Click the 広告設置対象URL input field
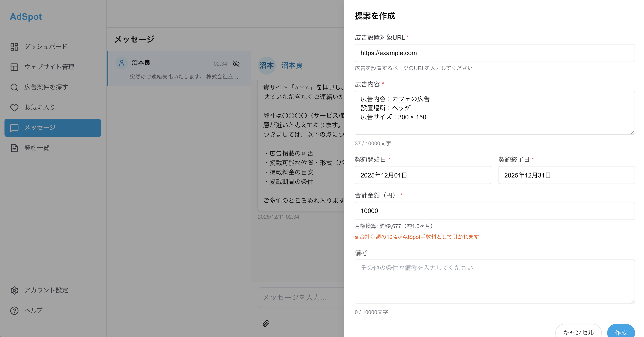The width and height of the screenshot is (644, 337). coord(494,53)
